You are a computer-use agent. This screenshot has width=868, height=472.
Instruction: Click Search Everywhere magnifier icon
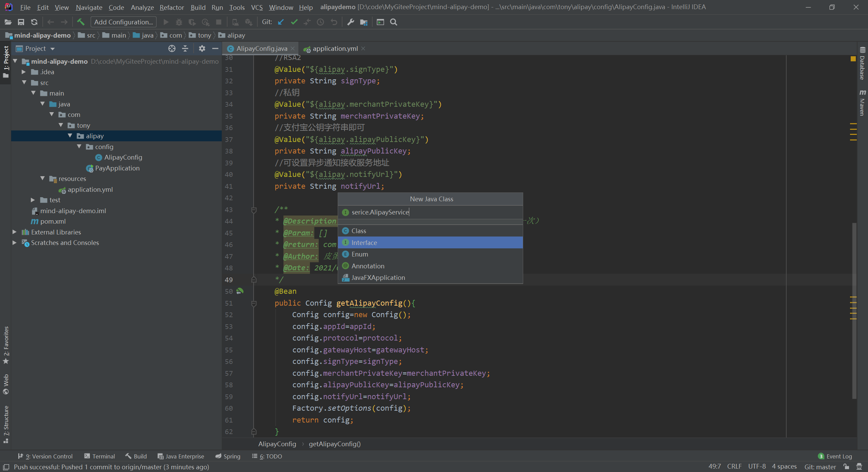click(394, 22)
